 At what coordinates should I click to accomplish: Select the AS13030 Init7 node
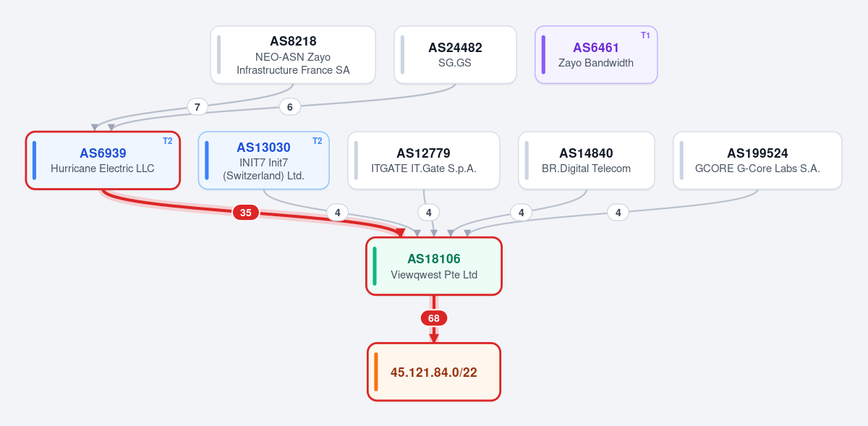[264, 161]
